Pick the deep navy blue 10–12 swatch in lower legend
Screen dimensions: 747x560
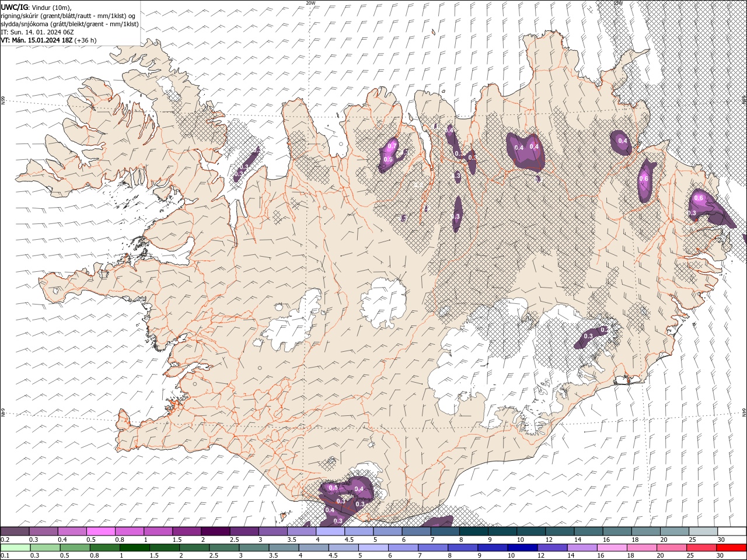522,548
